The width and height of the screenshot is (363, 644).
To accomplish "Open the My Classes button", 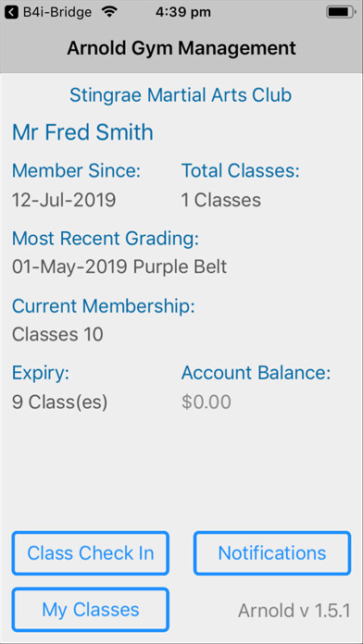I will tap(91, 610).
